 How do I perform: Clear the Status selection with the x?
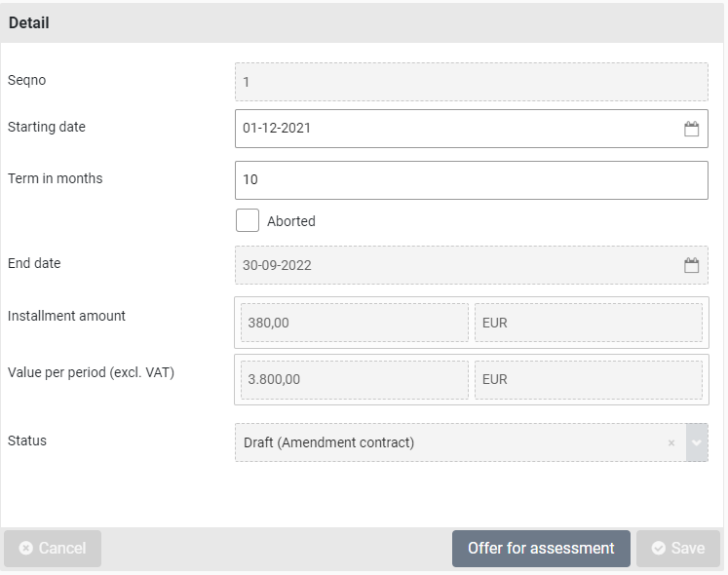(671, 442)
